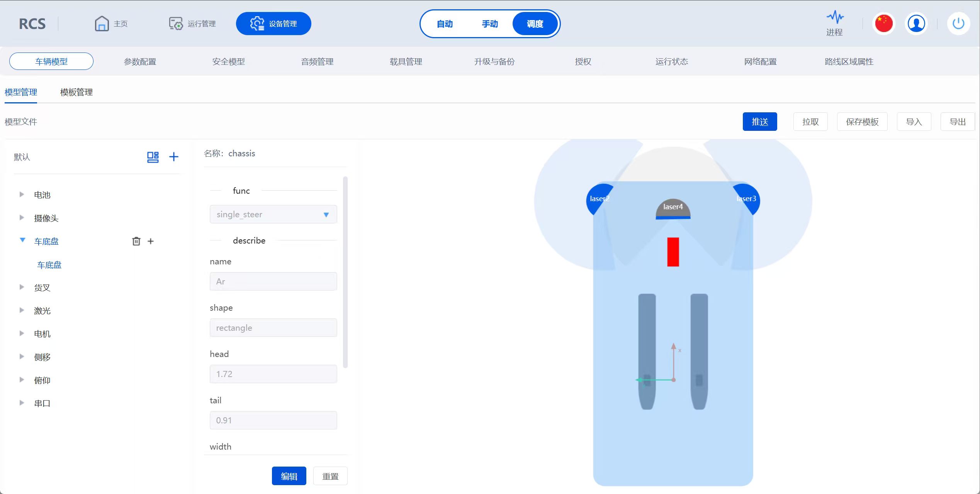Select the 调度 mode option

pos(535,24)
